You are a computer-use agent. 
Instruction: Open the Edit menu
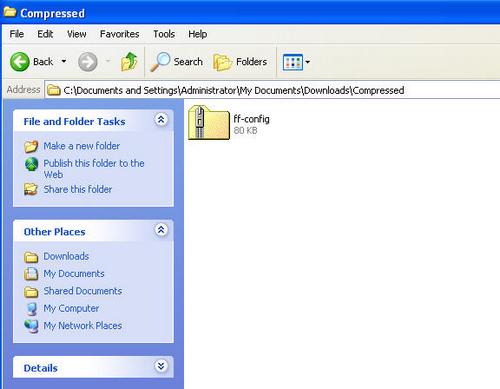coord(45,34)
